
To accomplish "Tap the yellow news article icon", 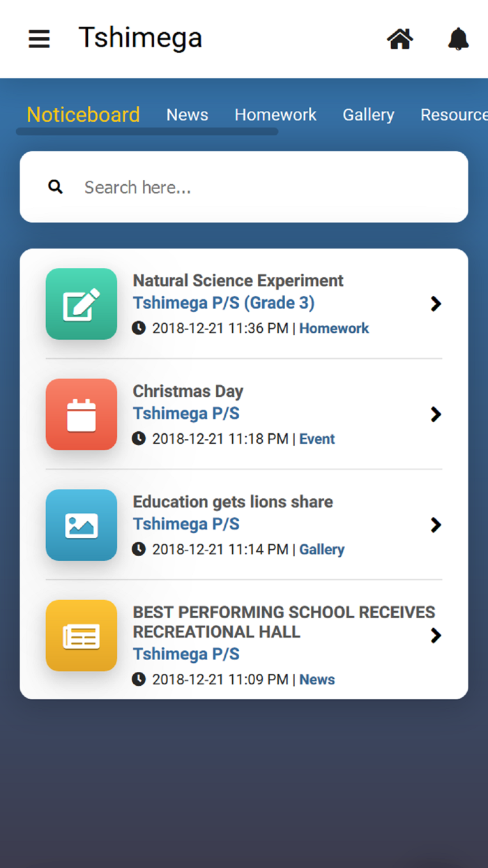I will pyautogui.click(x=82, y=636).
